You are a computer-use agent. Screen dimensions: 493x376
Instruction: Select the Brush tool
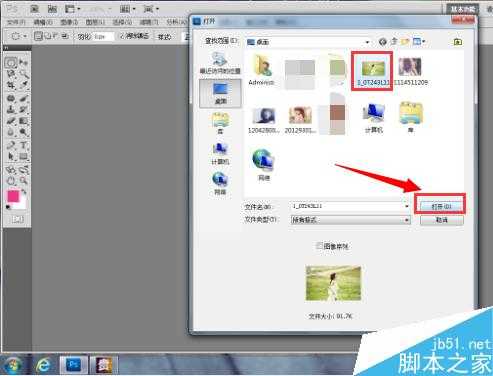coord(24,98)
